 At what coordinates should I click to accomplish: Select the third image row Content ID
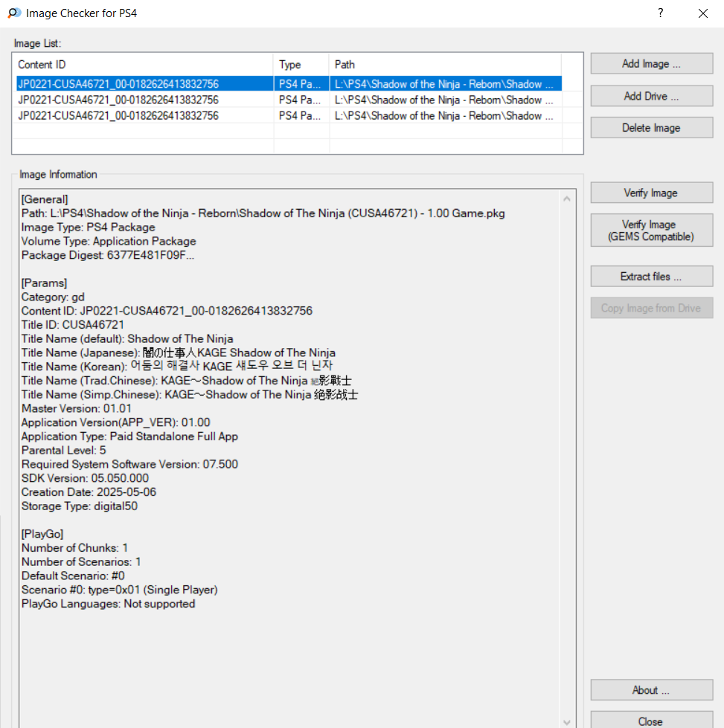pos(118,115)
